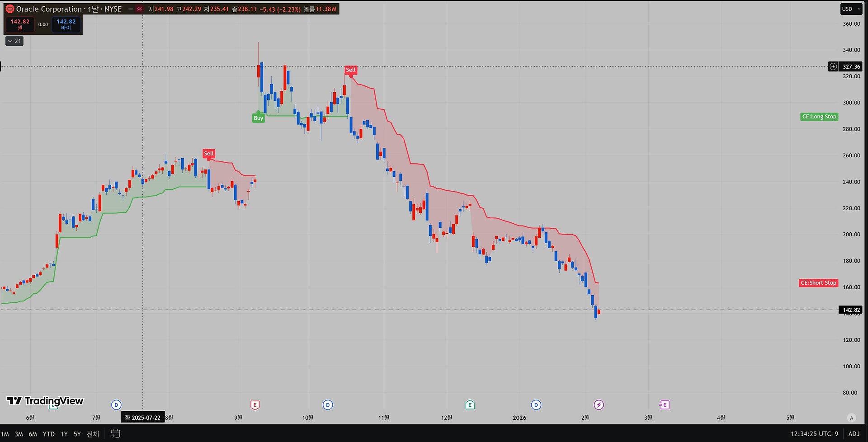The image size is (868, 442).
Task: Click the 고 242.29 high price value
Action: [189, 9]
